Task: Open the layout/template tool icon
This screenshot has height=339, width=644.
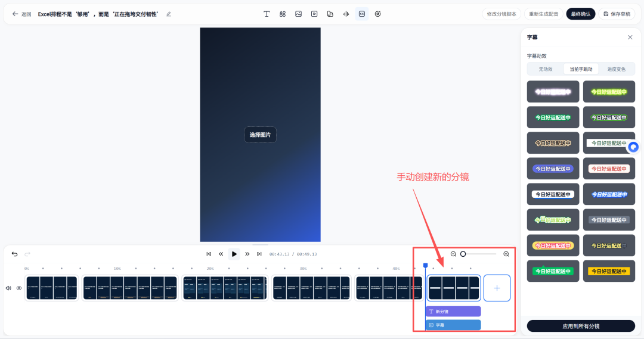Action: point(330,14)
